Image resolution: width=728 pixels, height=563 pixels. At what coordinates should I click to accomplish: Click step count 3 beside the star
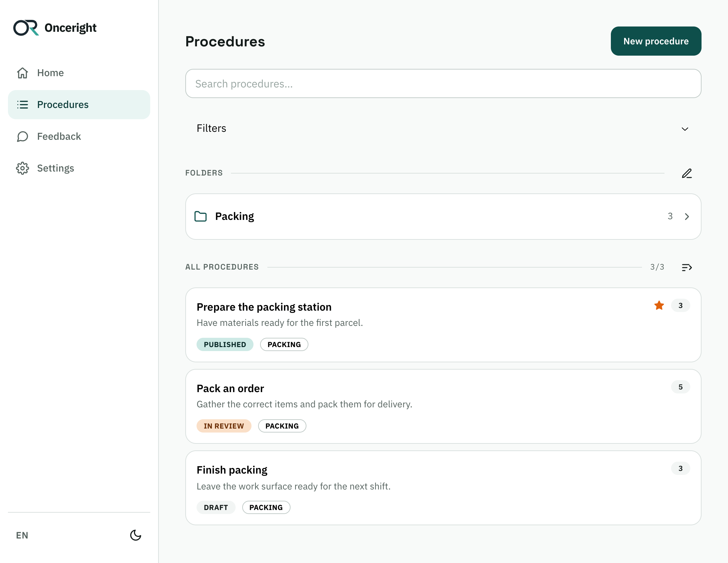tap(680, 306)
